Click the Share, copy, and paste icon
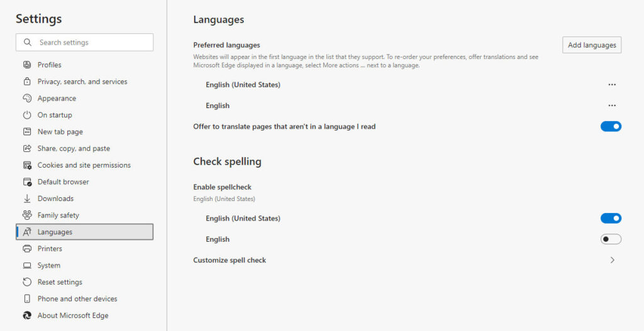644x331 pixels. 27,148
